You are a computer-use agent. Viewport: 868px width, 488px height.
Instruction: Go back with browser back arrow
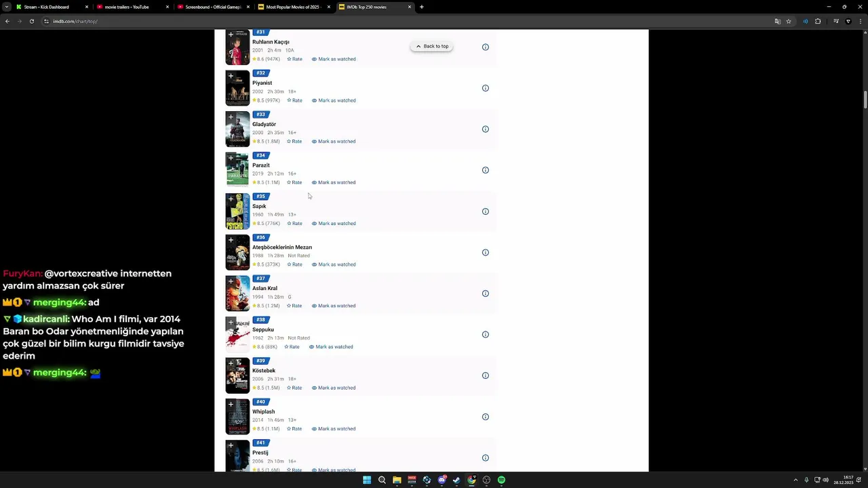pos(7,21)
